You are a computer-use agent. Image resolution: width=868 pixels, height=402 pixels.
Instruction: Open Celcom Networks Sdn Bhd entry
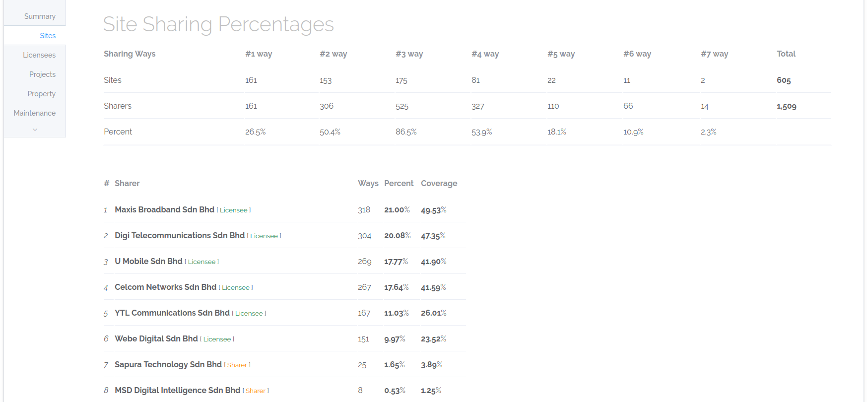165,287
